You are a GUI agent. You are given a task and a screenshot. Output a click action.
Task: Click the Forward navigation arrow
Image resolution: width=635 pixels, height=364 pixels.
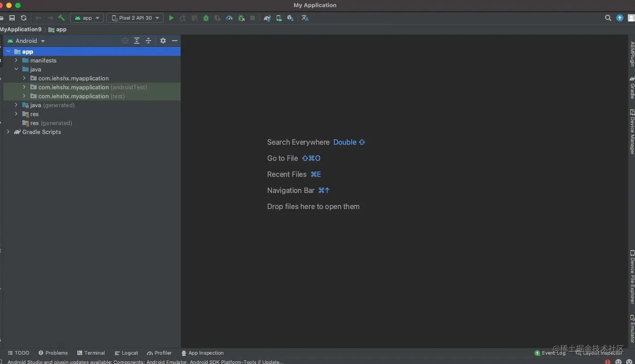pos(50,18)
